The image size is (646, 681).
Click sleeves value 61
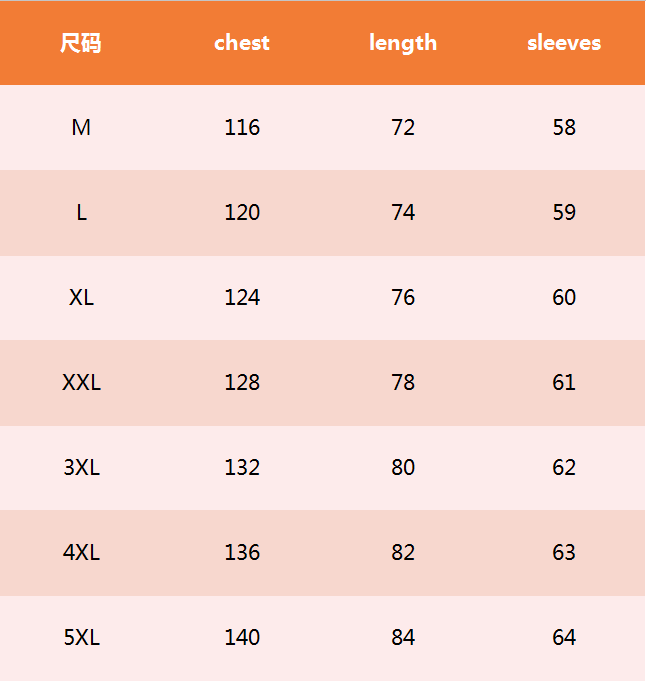[x=564, y=383]
